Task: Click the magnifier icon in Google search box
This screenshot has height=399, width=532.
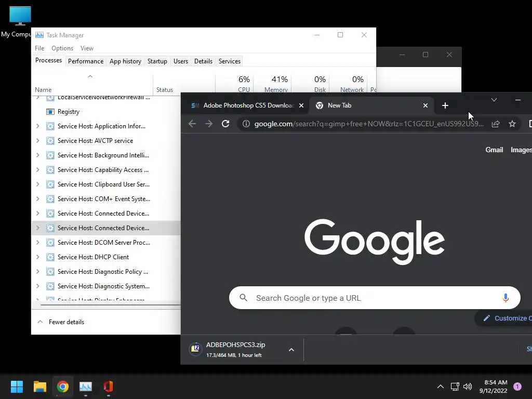Action: (243, 298)
